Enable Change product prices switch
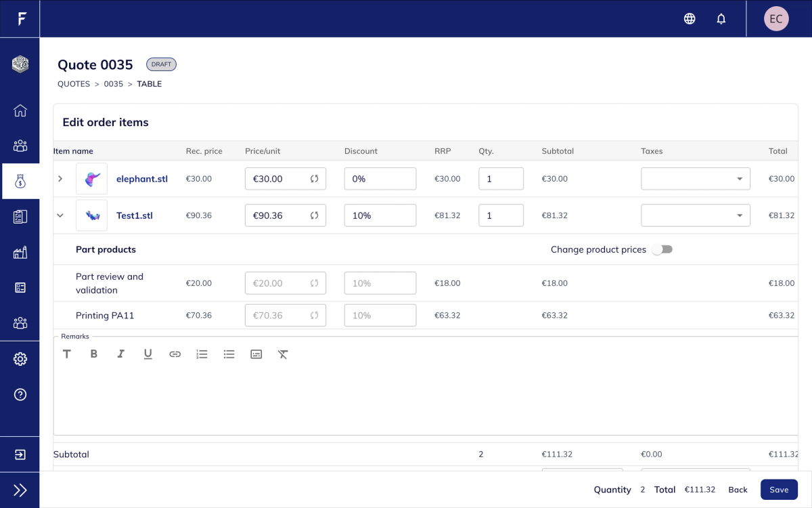The width and height of the screenshot is (812, 508). coord(662,249)
